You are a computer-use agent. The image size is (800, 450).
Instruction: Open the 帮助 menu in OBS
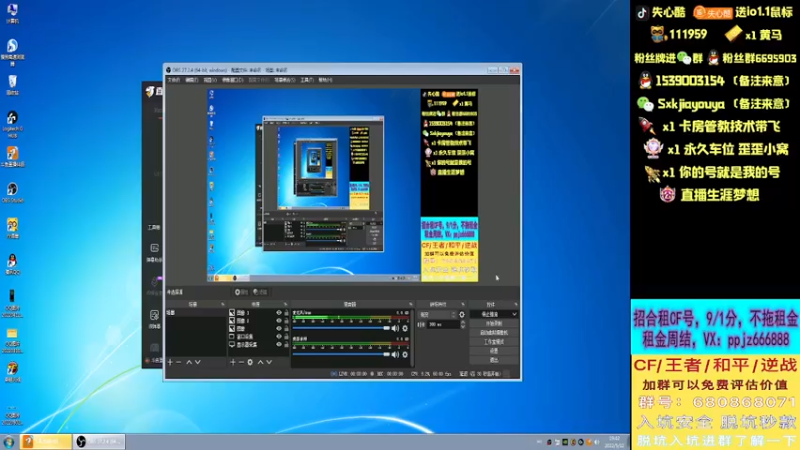click(325, 80)
